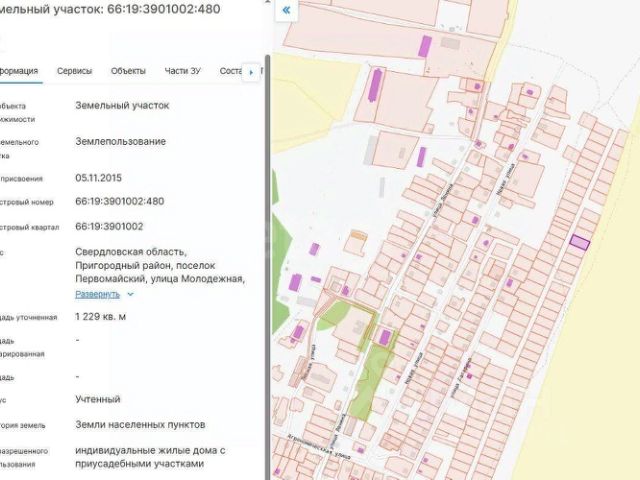Click the panel title with parcel number
The width and height of the screenshot is (640, 480).
tap(109, 9)
